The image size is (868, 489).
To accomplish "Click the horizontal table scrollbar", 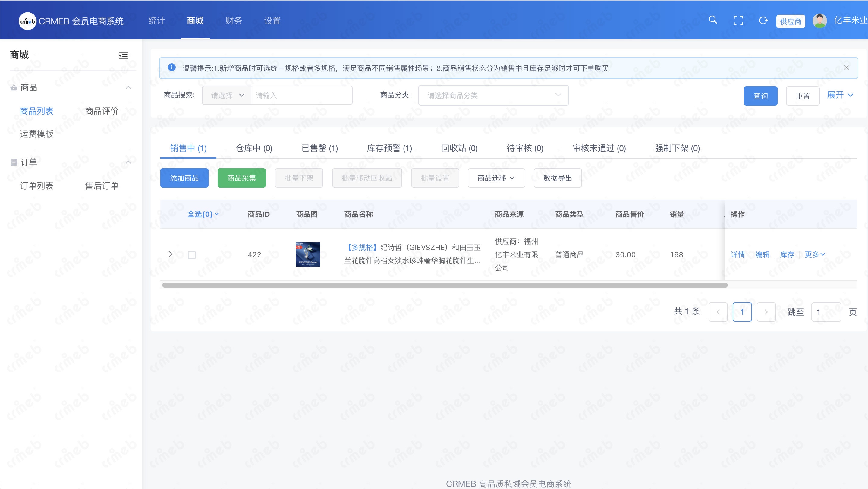I will coord(445,286).
